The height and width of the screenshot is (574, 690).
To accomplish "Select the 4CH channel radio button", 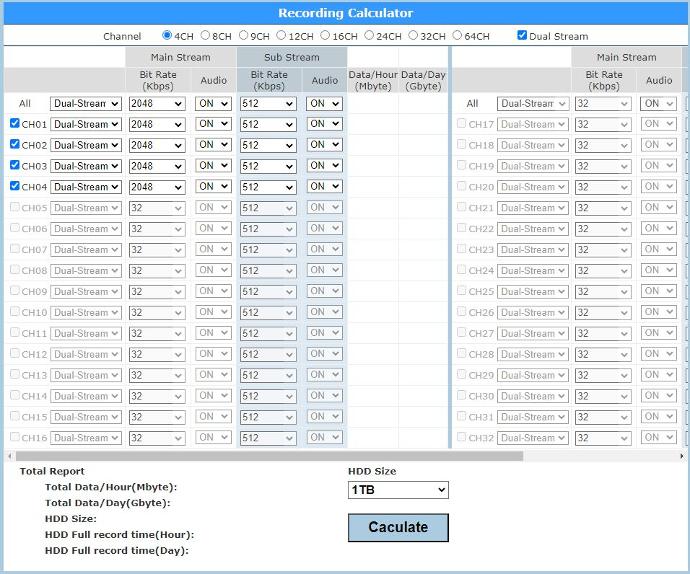I will [167, 36].
